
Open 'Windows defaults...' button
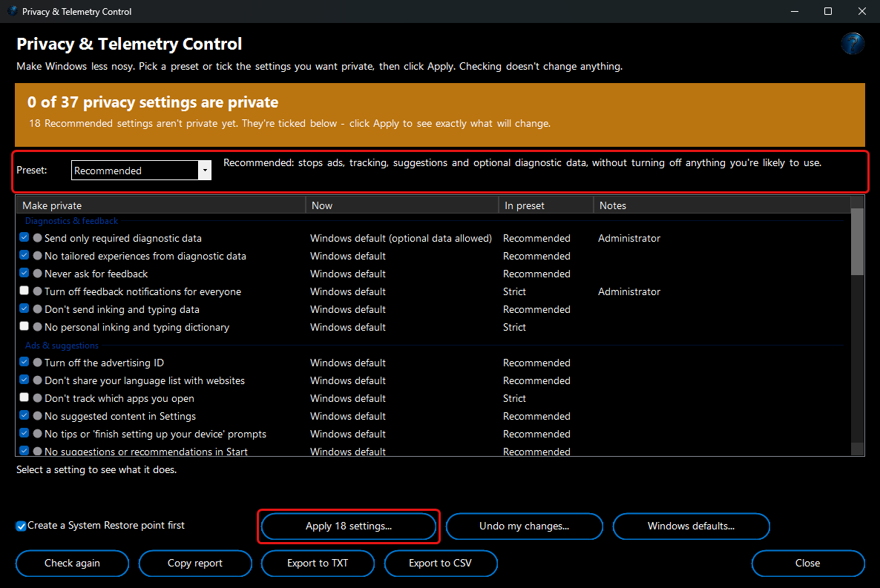(691, 526)
